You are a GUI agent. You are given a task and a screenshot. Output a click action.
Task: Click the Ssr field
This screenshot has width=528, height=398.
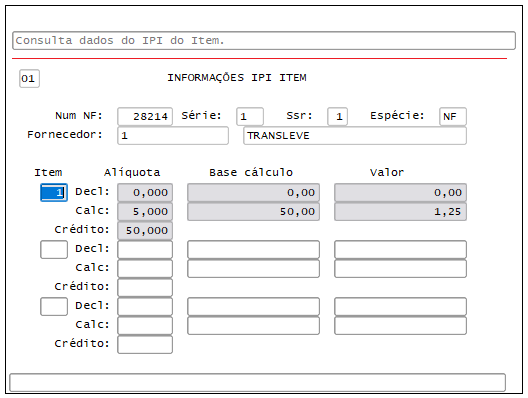coord(337,117)
